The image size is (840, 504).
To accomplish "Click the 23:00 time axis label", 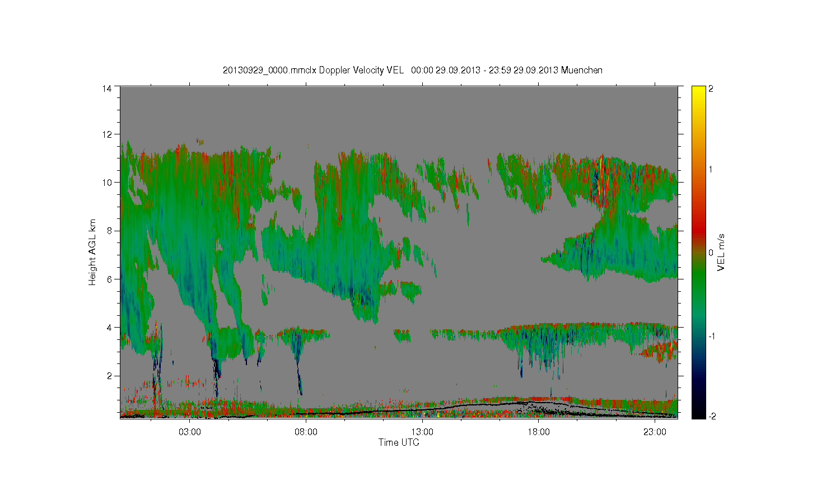I will 655,432.
